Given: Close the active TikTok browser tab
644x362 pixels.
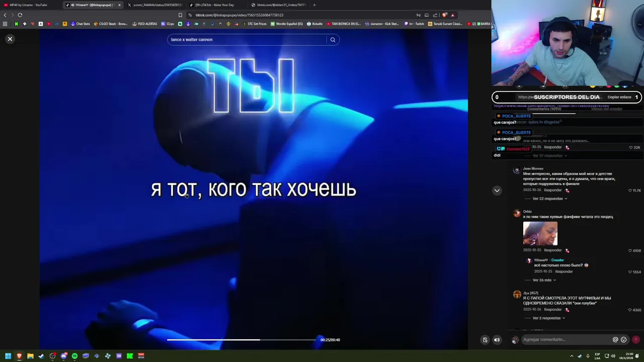Looking at the screenshot, I should point(119,5).
